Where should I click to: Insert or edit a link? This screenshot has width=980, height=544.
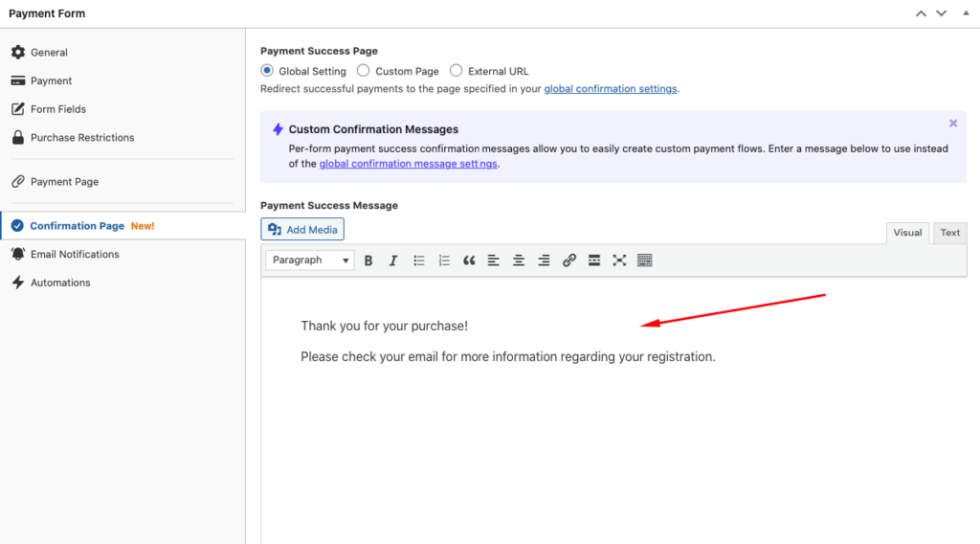568,261
